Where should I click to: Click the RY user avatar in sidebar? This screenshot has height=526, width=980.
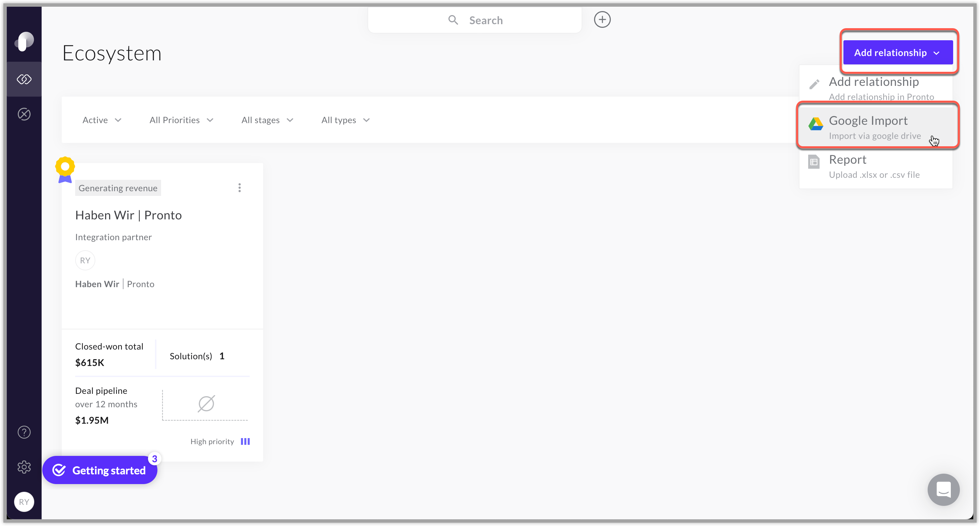pyautogui.click(x=24, y=502)
